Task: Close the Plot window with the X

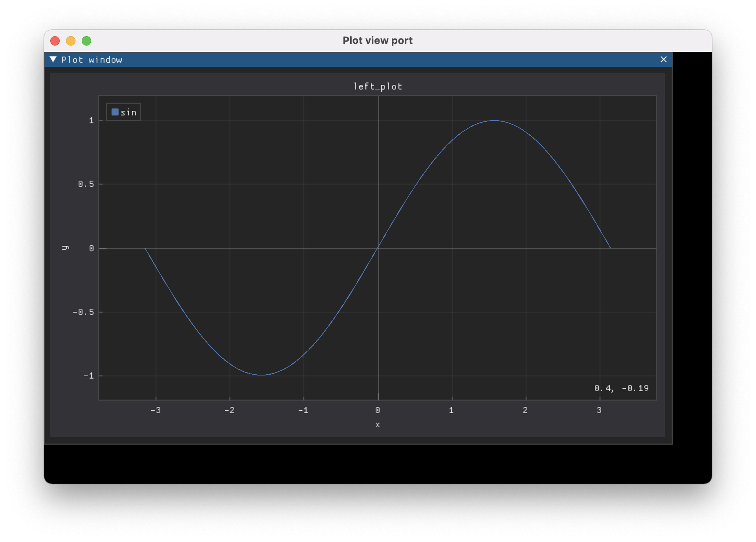Action: [663, 59]
